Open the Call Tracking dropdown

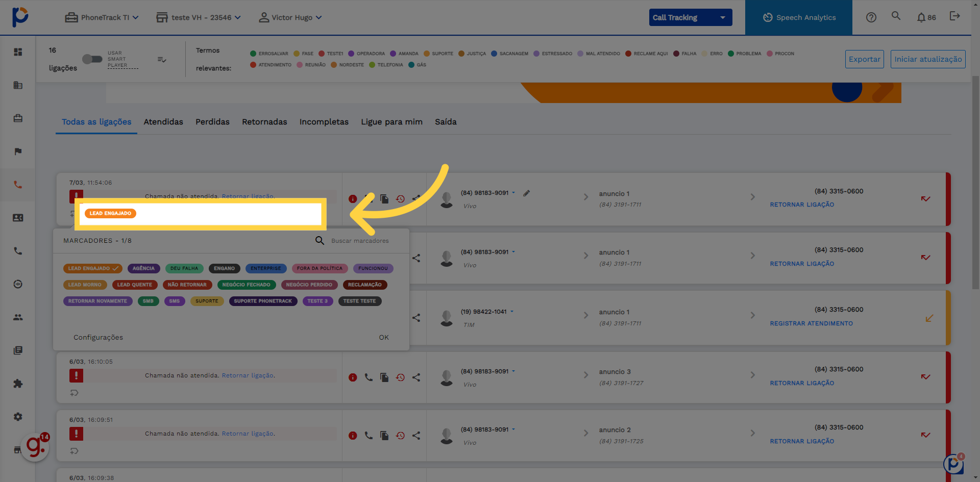coord(691,17)
